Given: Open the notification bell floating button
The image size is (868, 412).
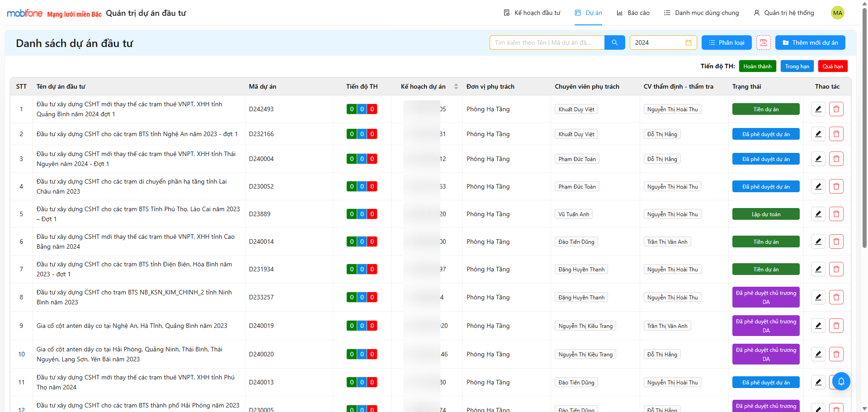Looking at the screenshot, I should [x=841, y=381].
